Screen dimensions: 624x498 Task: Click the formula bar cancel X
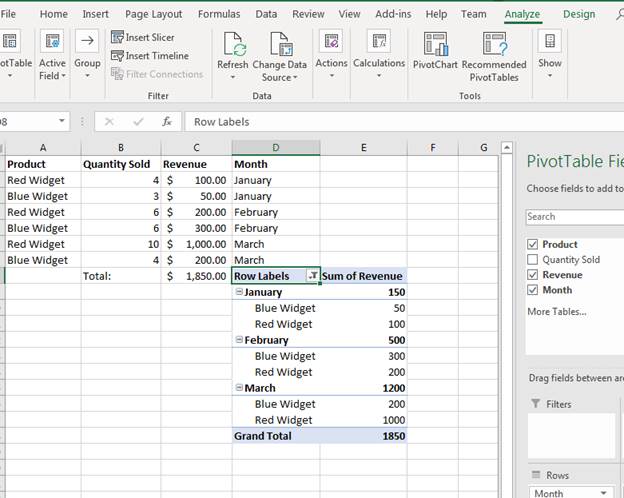tap(109, 121)
